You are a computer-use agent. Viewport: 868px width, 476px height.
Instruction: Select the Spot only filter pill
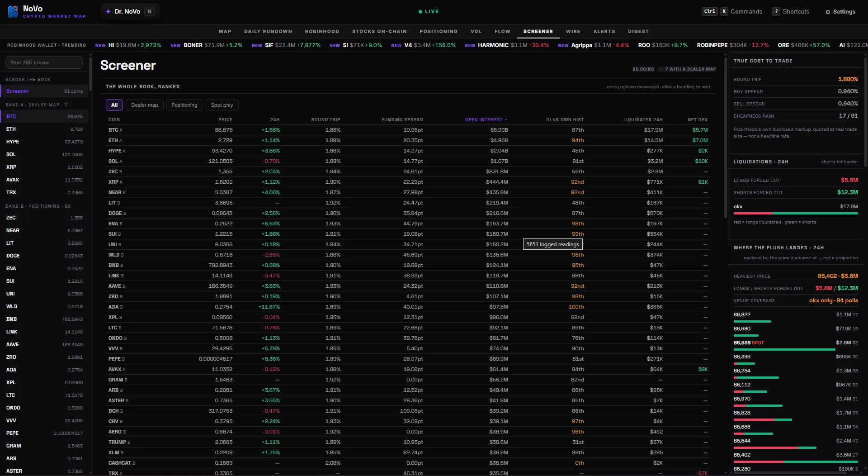[222, 105]
